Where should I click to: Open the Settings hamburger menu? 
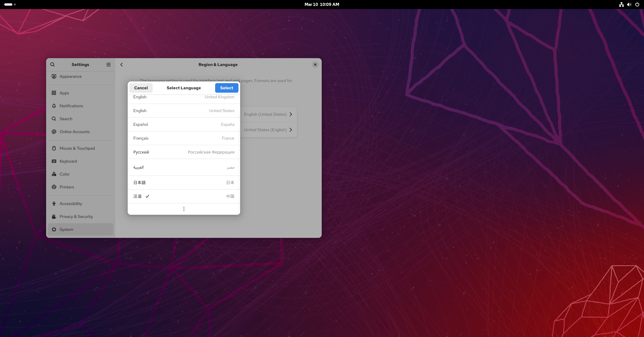[x=109, y=64]
